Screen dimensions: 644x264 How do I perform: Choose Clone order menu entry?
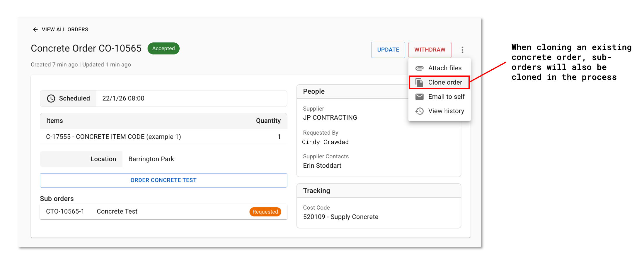point(445,83)
